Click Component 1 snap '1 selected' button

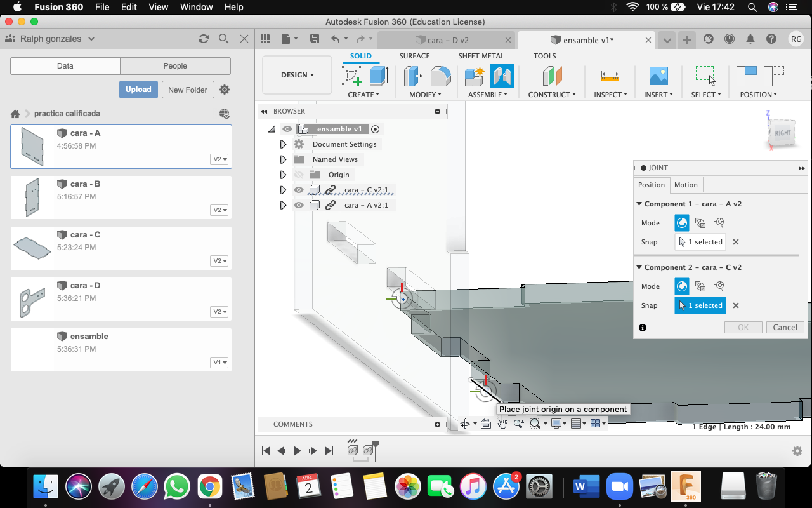(700, 242)
